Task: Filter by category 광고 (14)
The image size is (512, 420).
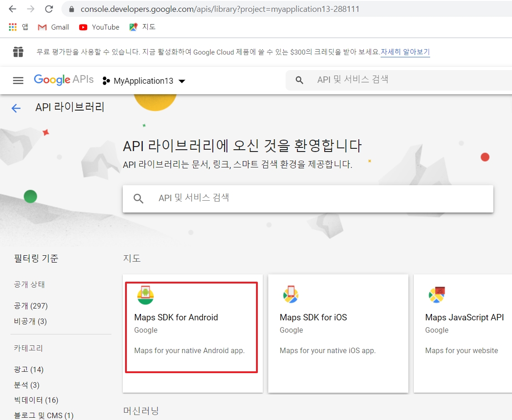Action: [x=29, y=369]
